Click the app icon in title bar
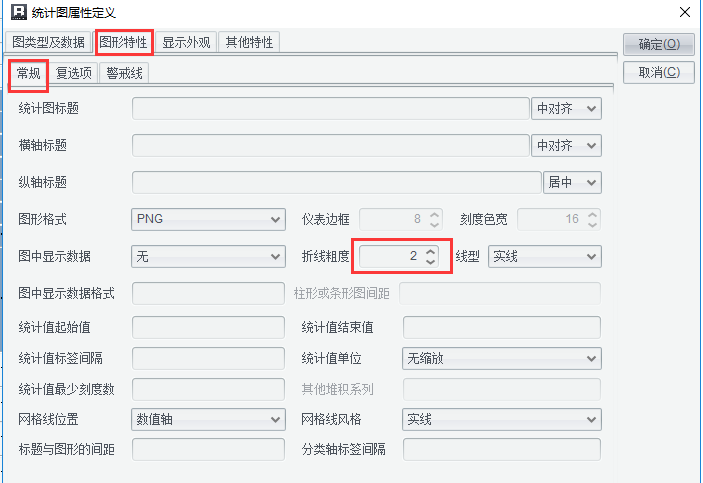 [x=17, y=13]
